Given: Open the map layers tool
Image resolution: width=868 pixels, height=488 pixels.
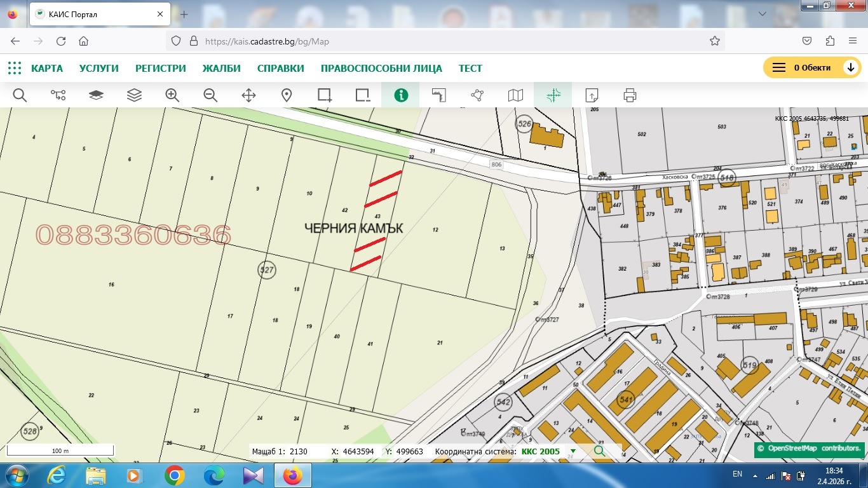Looking at the screenshot, I should (x=134, y=95).
